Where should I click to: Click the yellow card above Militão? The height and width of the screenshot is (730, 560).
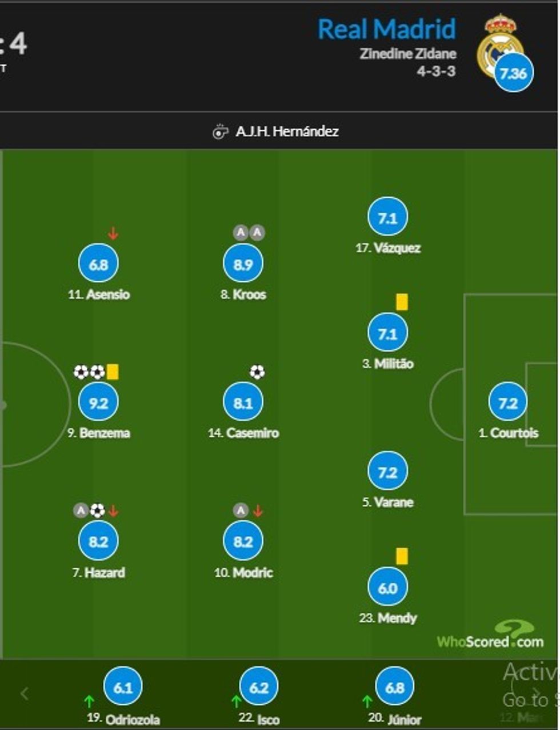click(x=402, y=302)
